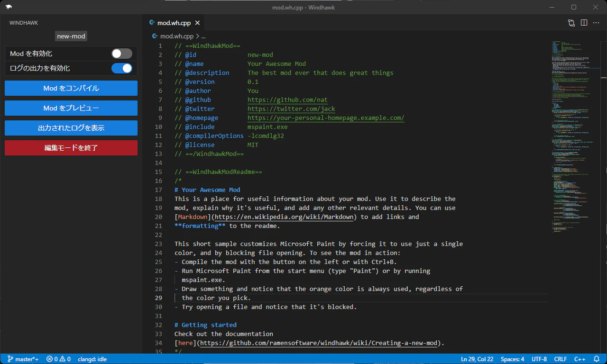
Task: Click "Try opening a file" line 30
Action: [266, 307]
